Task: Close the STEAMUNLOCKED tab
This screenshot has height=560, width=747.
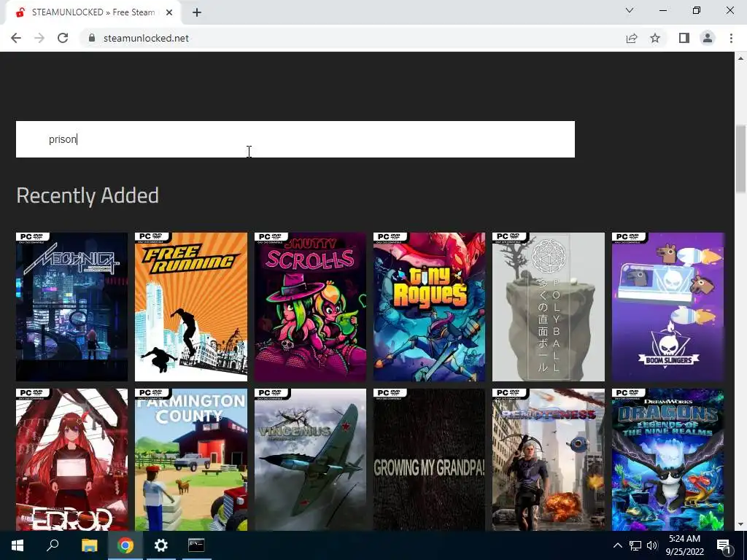Action: pyautogui.click(x=169, y=13)
